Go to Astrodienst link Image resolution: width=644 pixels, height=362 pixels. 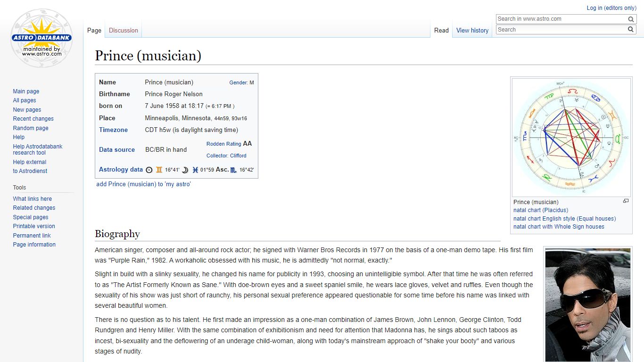click(30, 171)
